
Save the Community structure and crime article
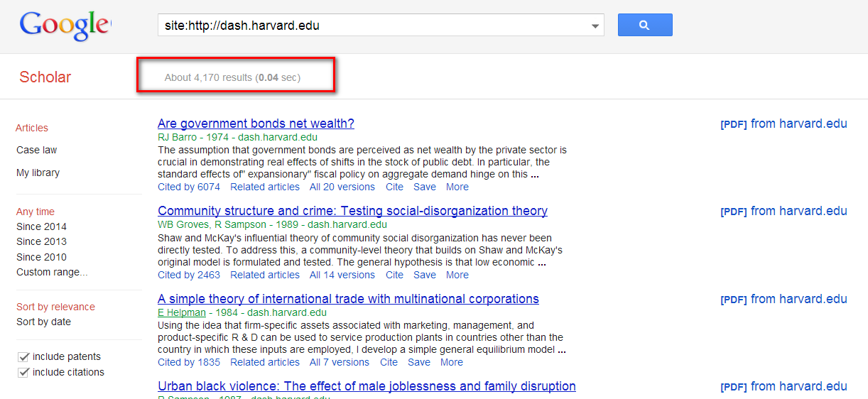425,275
